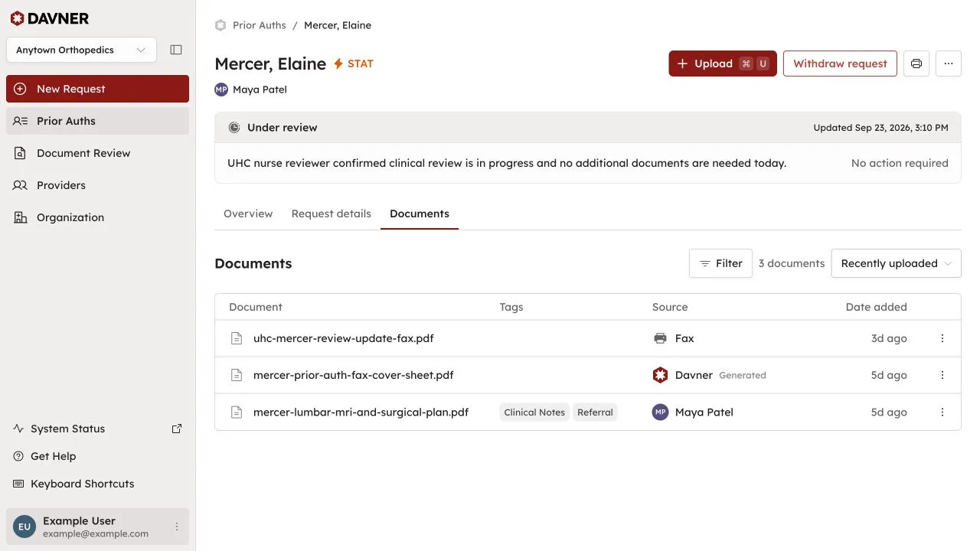The width and height of the screenshot is (980, 551).
Task: Click the Withdraw request button
Action: 840,64
